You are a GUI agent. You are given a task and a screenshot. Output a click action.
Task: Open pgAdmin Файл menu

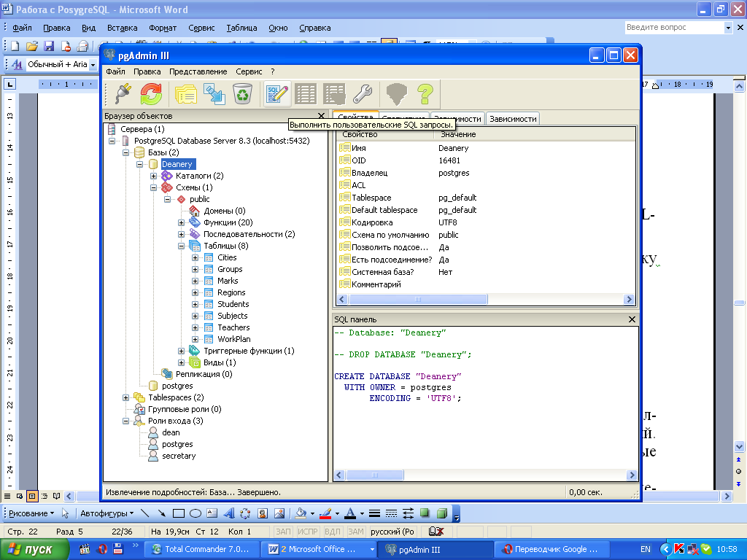[115, 71]
